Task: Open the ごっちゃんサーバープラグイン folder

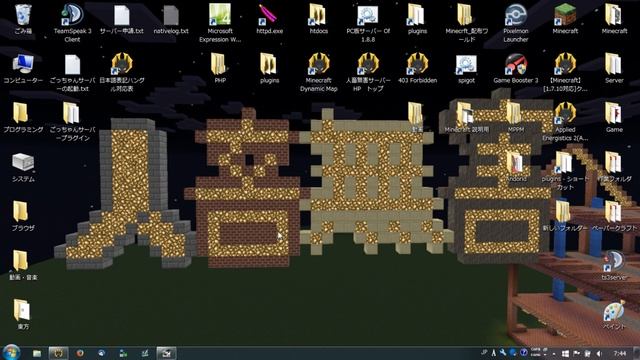Action: pyautogui.click(x=72, y=121)
